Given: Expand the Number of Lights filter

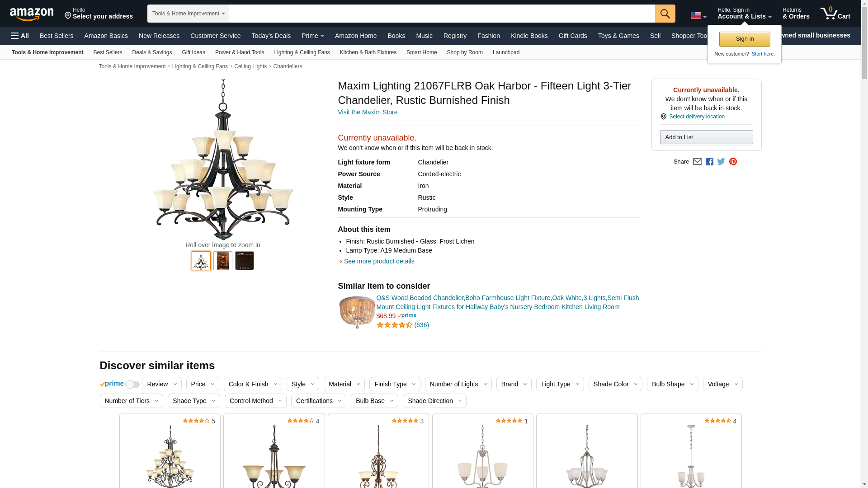Looking at the screenshot, I should pyautogui.click(x=458, y=384).
